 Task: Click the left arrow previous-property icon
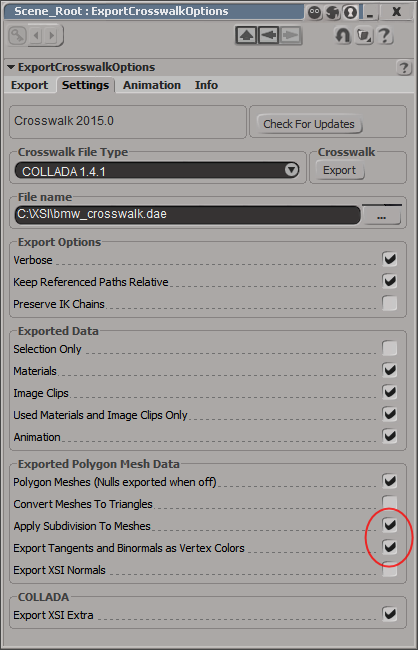pyautogui.click(x=269, y=36)
